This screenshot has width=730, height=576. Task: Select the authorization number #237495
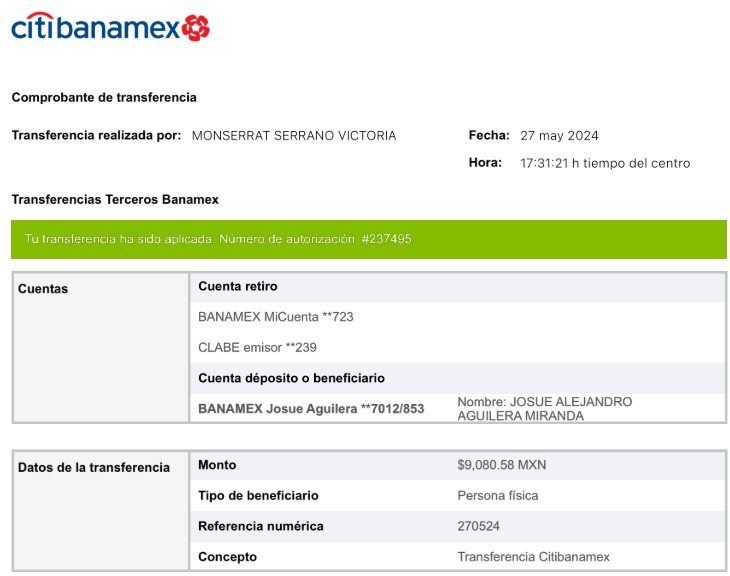(386, 240)
